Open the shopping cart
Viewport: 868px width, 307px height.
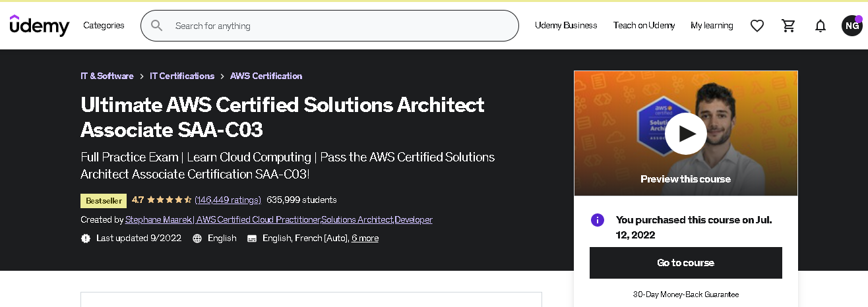click(x=788, y=26)
